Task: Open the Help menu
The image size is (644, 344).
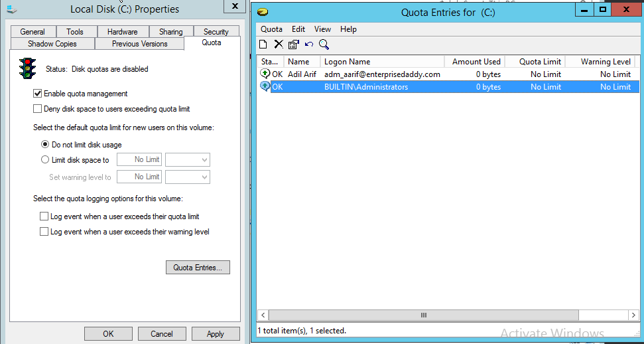Action: click(348, 29)
